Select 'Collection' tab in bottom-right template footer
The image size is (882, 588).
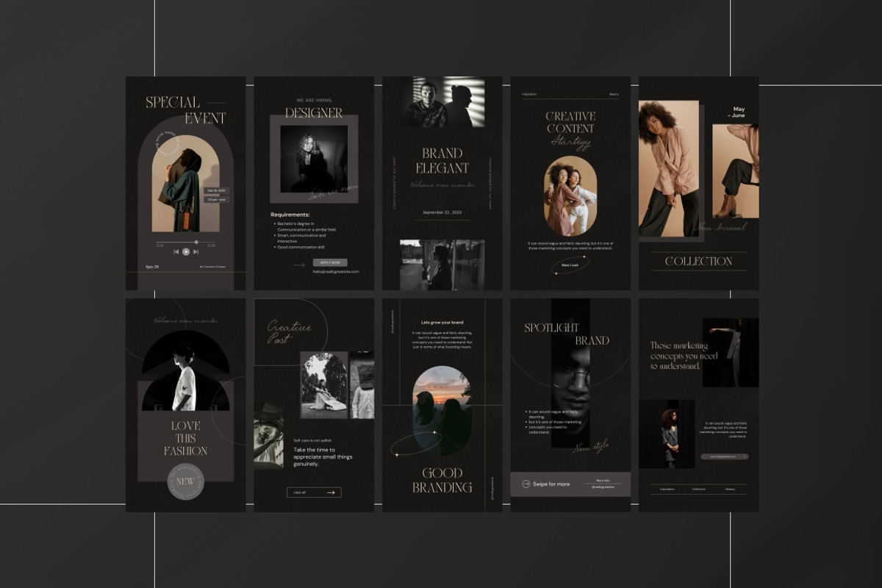click(x=698, y=490)
